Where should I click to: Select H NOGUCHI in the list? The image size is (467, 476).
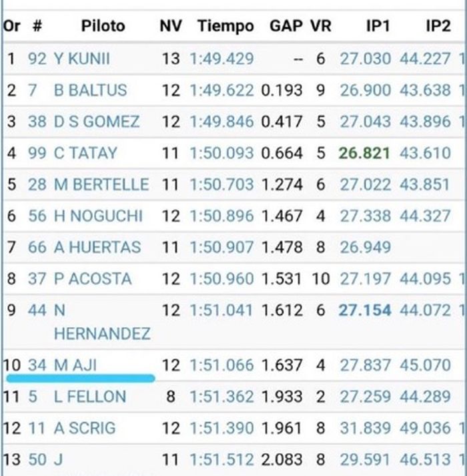pos(98,216)
